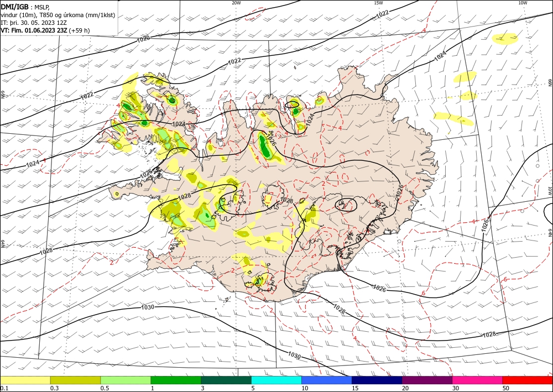This screenshot has height=392, width=553.
Task: Click the 'vindur (10m), T850 og úrkoma' line
Action: pos(58,15)
